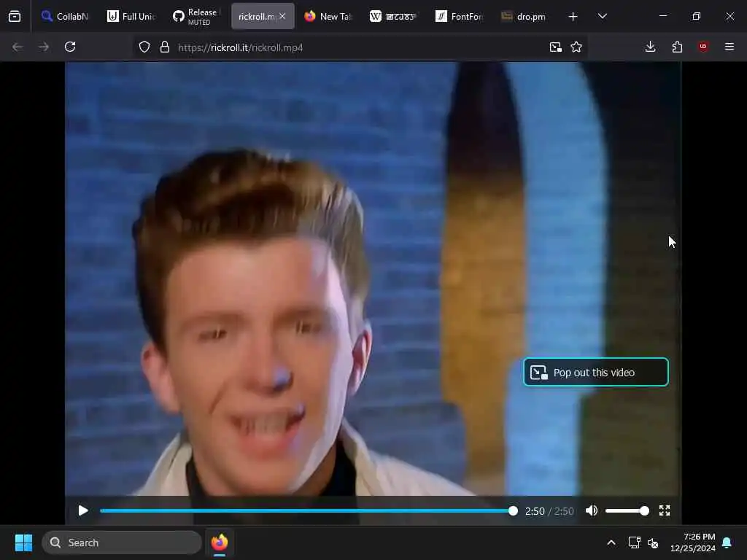Open muted sound tray icon
The width and height of the screenshot is (747, 560).
pyautogui.click(x=653, y=542)
